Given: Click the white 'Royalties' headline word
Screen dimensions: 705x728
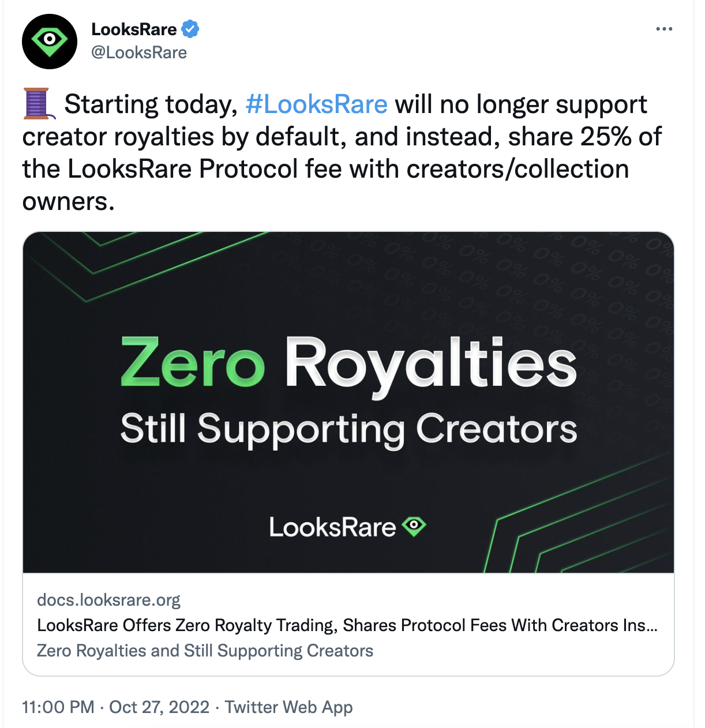Looking at the screenshot, I should [431, 365].
